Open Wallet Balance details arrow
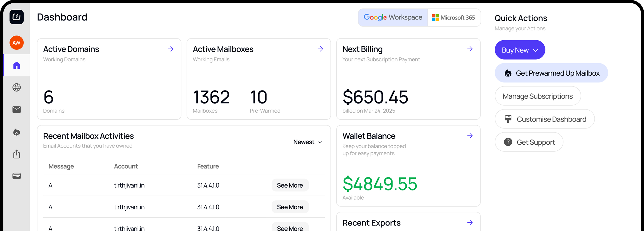 [470, 136]
